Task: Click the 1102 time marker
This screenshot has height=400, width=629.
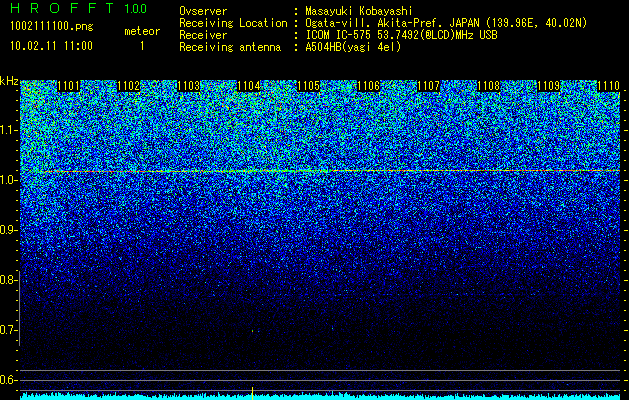Action: tap(129, 86)
